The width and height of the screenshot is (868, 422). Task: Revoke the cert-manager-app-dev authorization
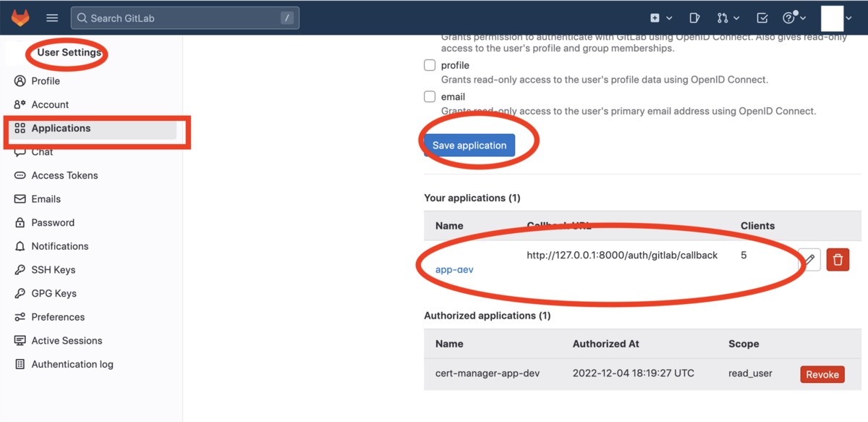(x=822, y=374)
